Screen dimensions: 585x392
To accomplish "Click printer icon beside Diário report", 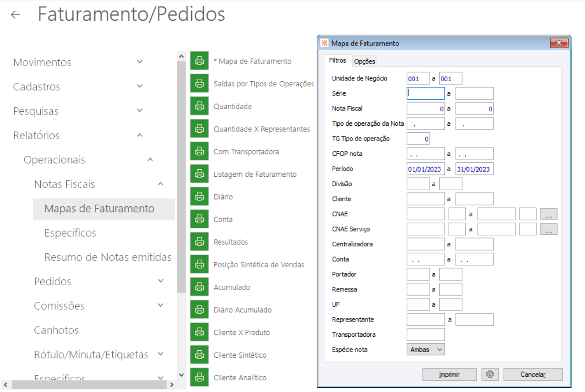I will pyautogui.click(x=199, y=197).
